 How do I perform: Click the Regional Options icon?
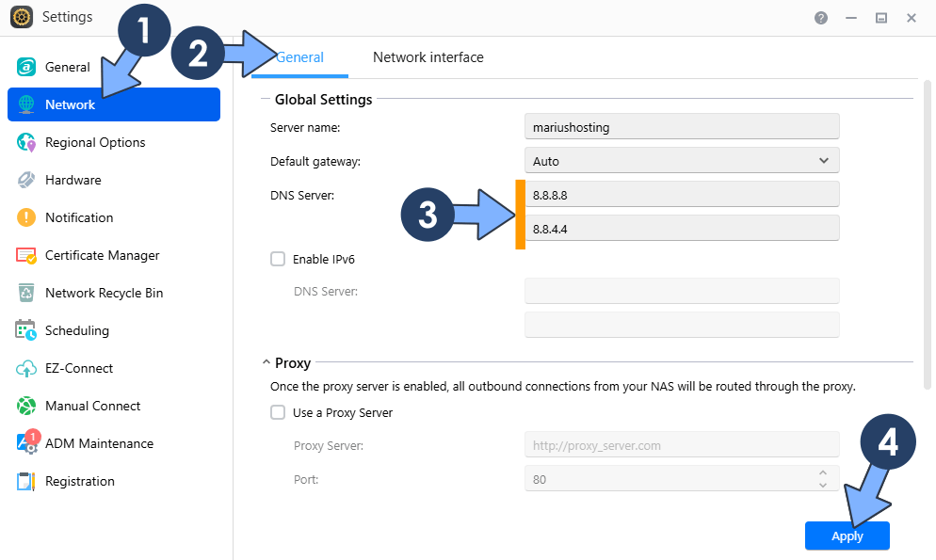pos(25,142)
